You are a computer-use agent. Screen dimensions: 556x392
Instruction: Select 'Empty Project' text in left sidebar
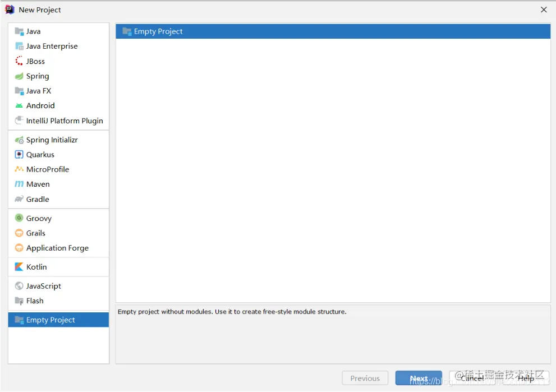click(50, 320)
